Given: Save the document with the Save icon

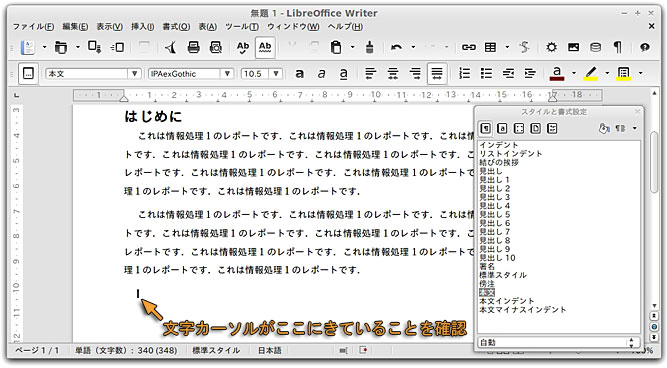Looking at the screenshot, I should [94, 47].
